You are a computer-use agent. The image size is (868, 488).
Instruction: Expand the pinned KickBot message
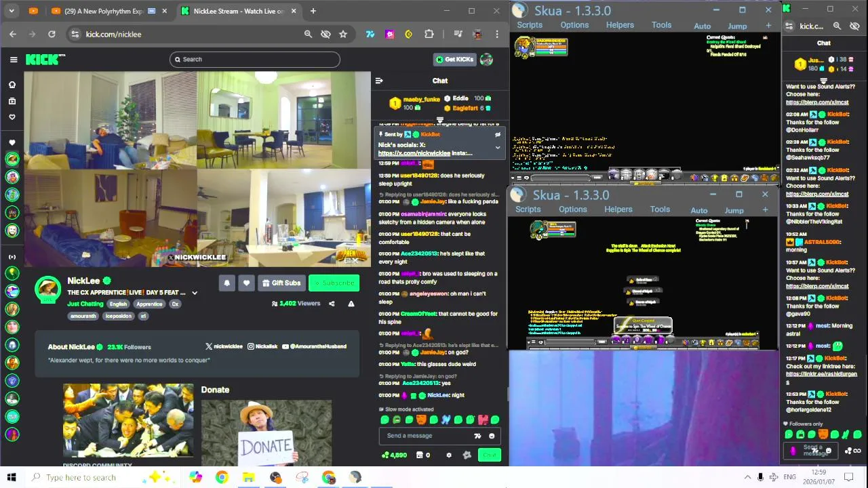497,147
